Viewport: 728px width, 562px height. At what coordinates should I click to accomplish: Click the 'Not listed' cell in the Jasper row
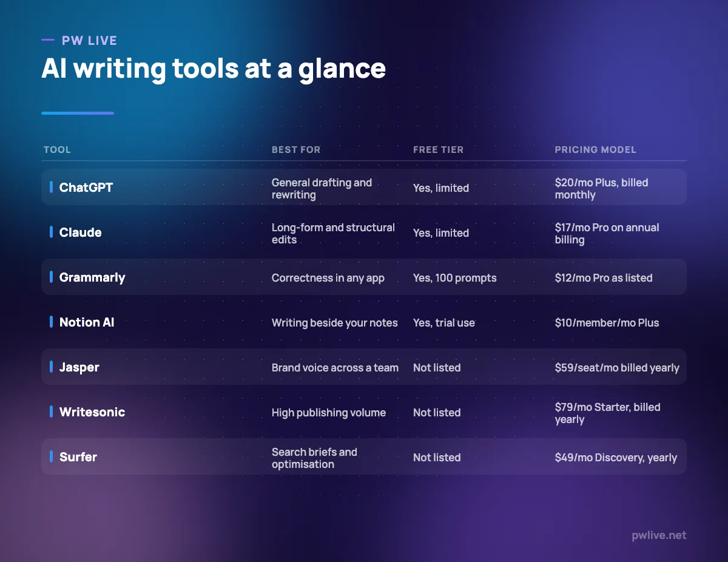437,368
